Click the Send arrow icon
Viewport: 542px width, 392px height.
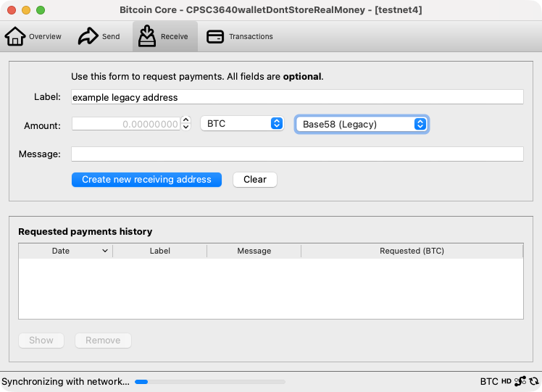click(88, 36)
